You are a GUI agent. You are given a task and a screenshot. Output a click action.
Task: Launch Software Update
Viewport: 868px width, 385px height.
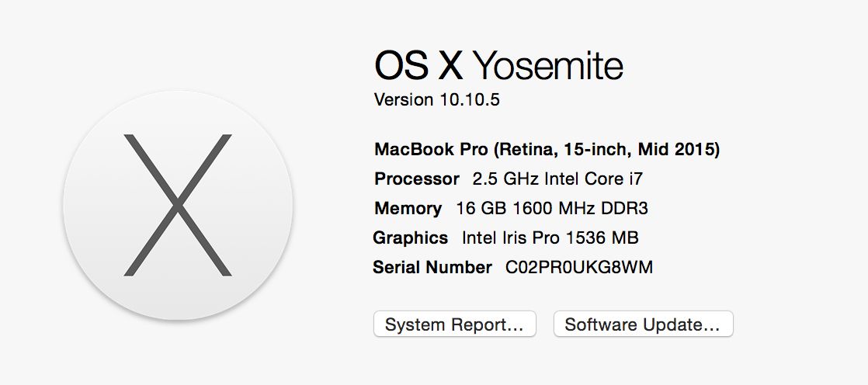[643, 324]
